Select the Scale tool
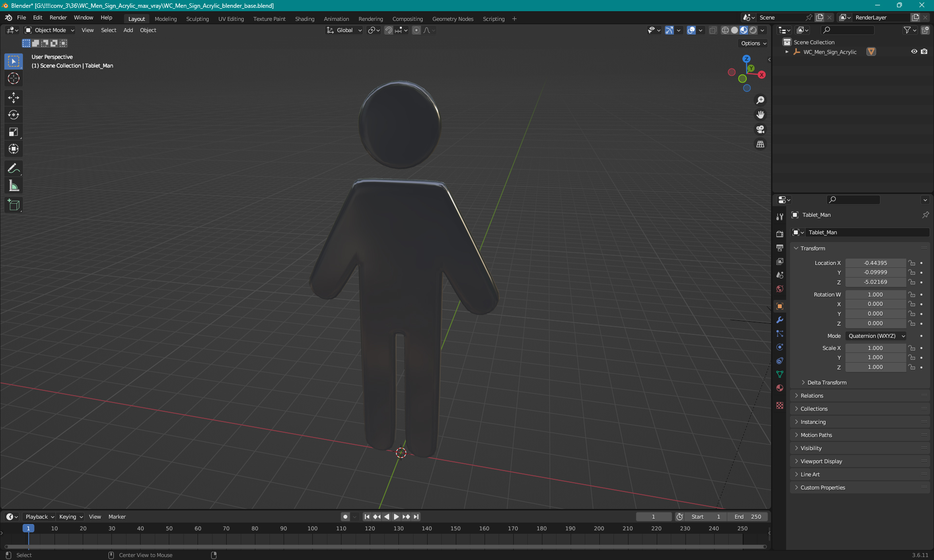This screenshot has width=934, height=560. (x=14, y=132)
